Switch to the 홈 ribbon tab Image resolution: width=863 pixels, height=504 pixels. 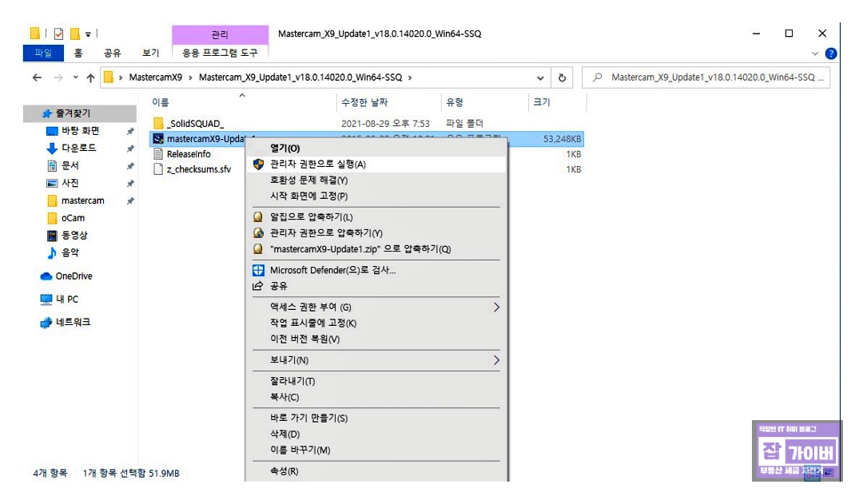pos(78,53)
